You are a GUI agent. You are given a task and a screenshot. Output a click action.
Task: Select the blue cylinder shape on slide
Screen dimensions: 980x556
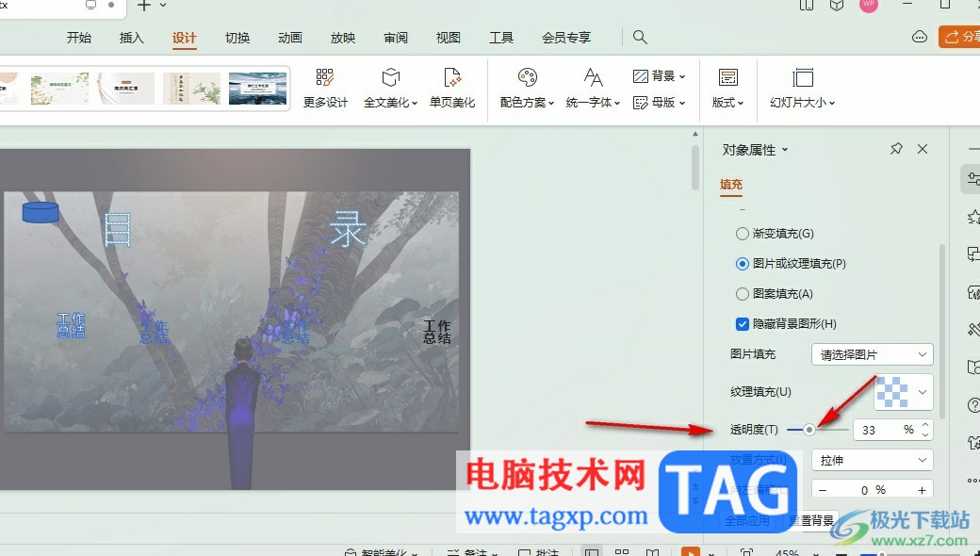click(x=41, y=212)
